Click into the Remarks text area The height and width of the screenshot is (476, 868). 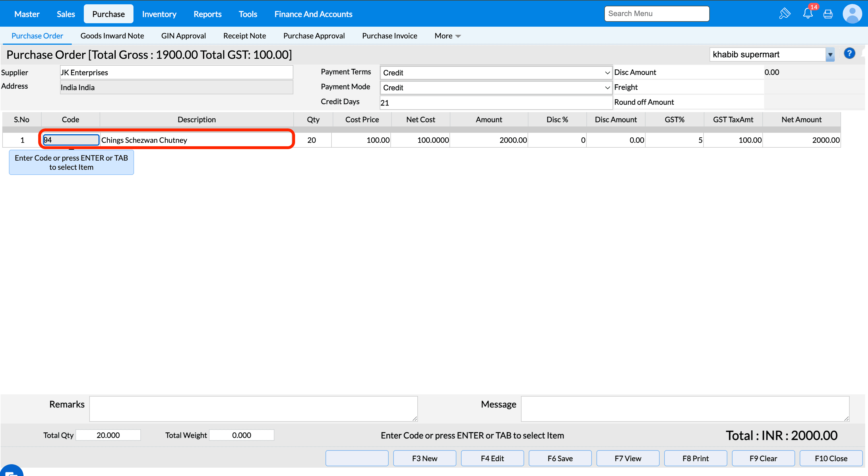click(x=253, y=408)
